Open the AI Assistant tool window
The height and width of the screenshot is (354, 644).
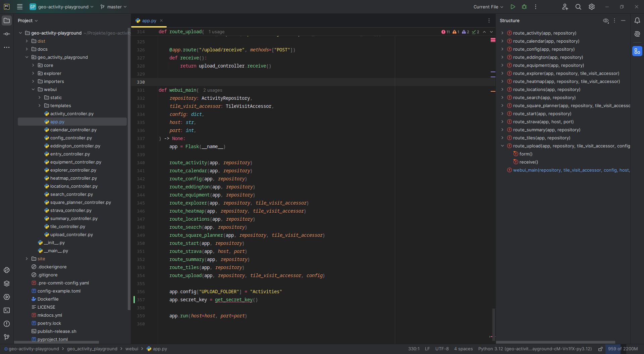click(637, 34)
